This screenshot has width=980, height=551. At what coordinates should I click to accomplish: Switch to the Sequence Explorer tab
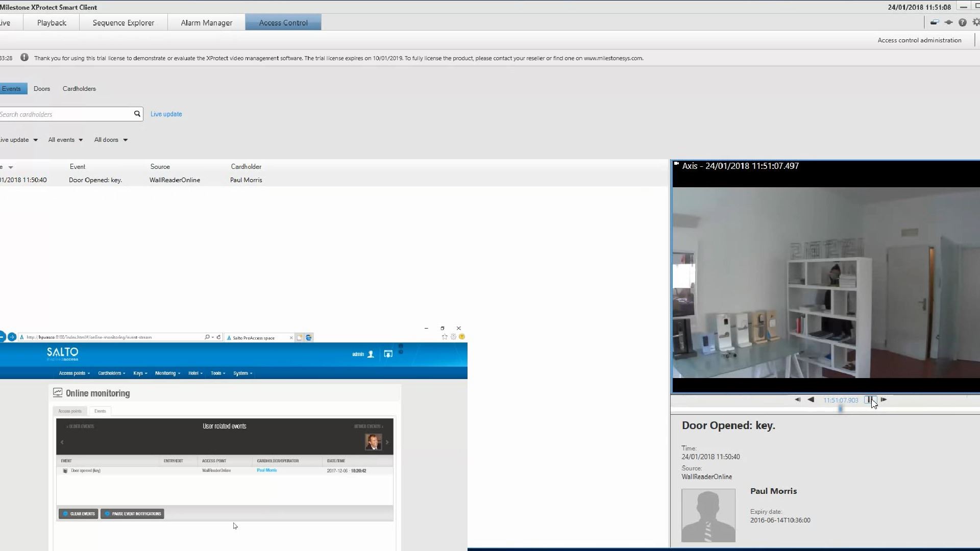[124, 22]
